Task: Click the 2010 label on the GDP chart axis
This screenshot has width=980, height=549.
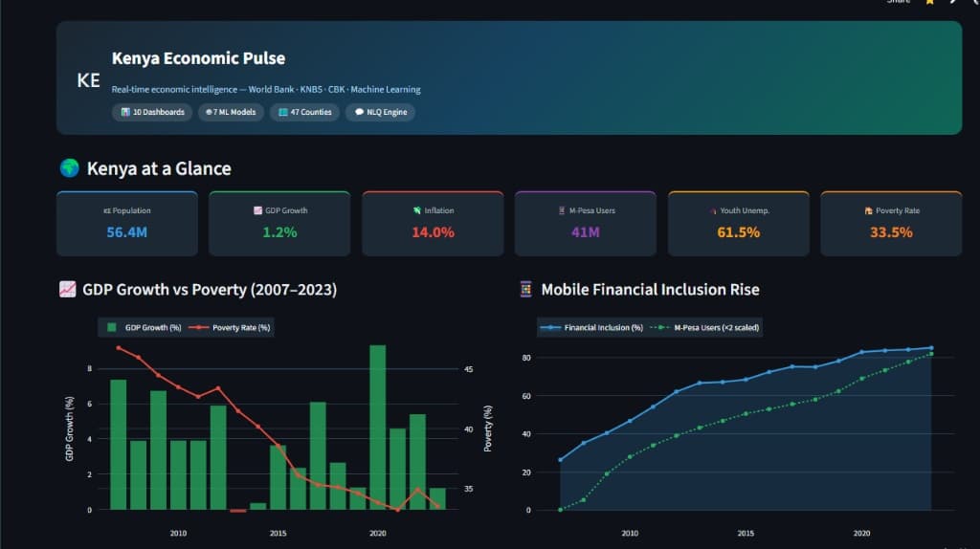Action: [178, 533]
